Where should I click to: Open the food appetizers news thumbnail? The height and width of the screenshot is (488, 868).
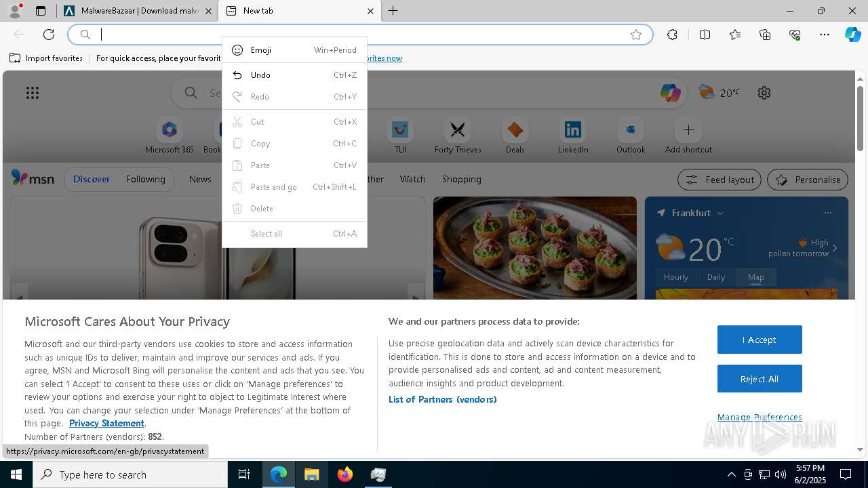[535, 248]
